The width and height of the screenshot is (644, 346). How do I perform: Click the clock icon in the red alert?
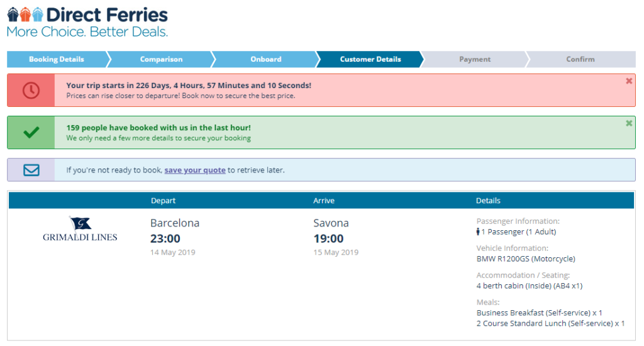[31, 91]
